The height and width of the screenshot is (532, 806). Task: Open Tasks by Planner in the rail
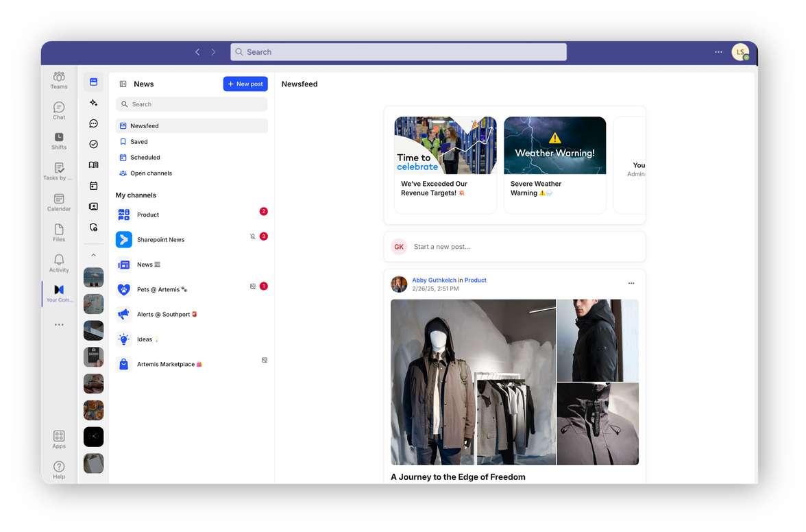point(59,171)
